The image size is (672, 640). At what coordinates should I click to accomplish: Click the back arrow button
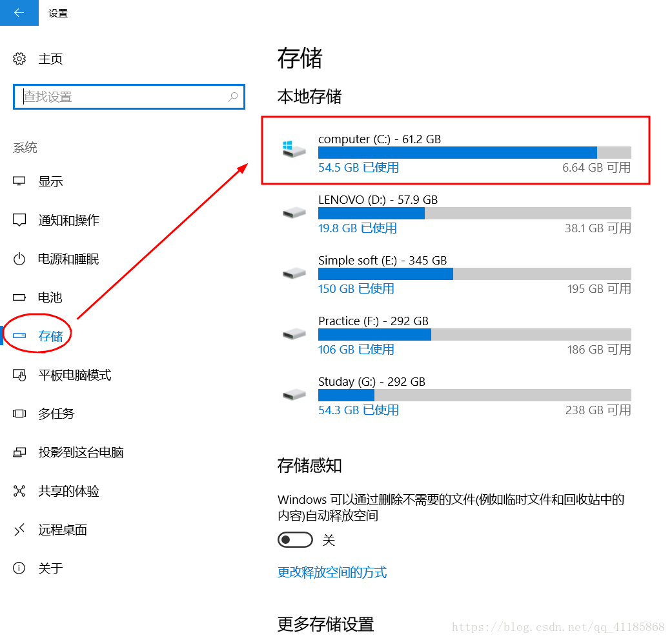(19, 13)
